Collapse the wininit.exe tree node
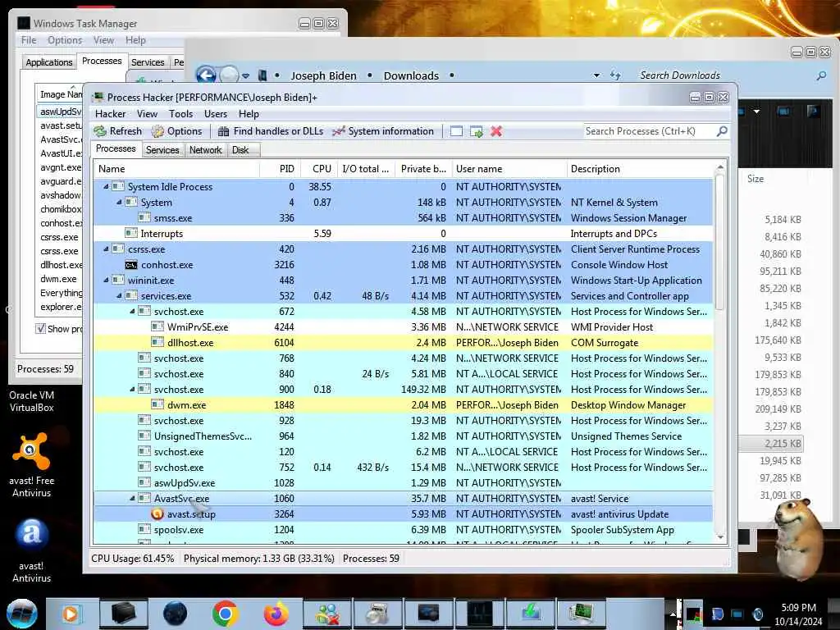 pyautogui.click(x=106, y=281)
